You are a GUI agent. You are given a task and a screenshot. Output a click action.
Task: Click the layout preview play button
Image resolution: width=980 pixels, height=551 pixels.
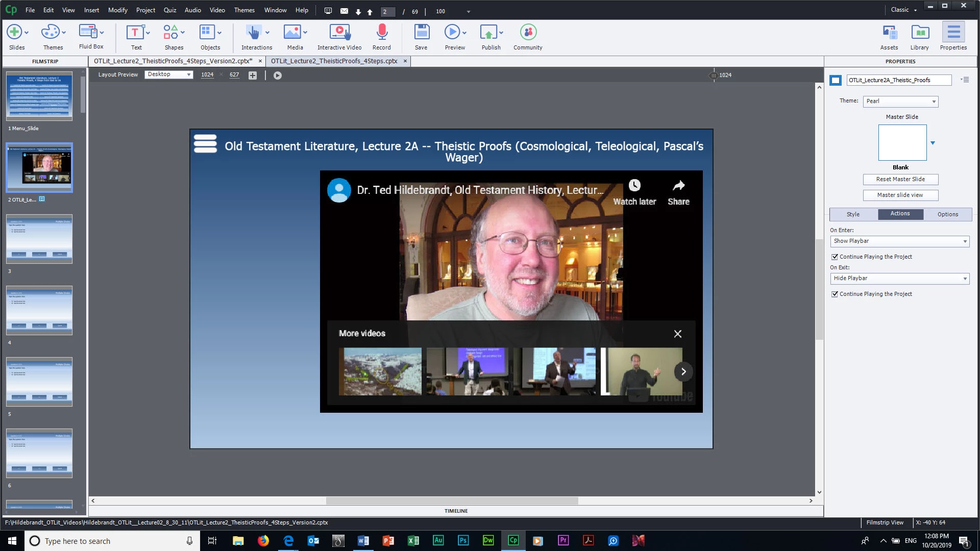coord(278,76)
